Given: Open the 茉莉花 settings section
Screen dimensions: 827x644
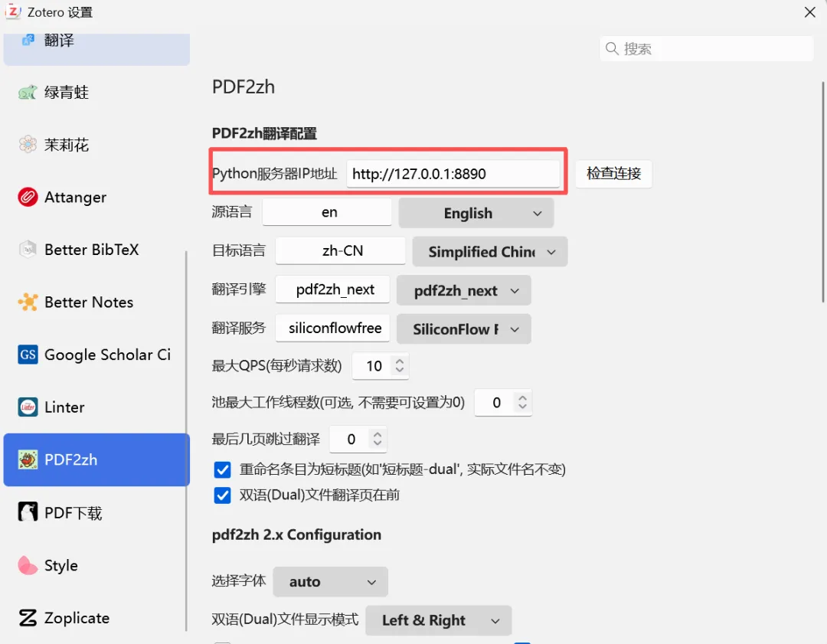Looking at the screenshot, I should (96, 145).
